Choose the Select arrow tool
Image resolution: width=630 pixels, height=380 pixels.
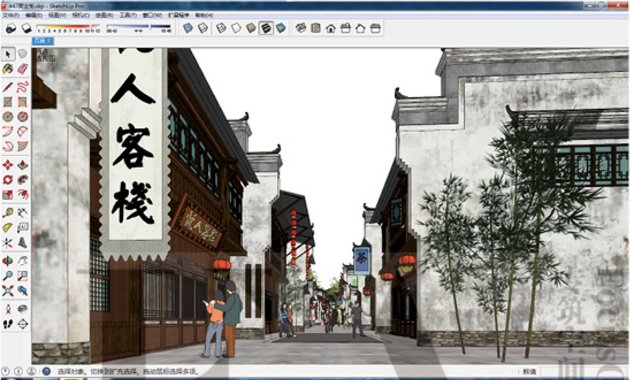(8, 54)
